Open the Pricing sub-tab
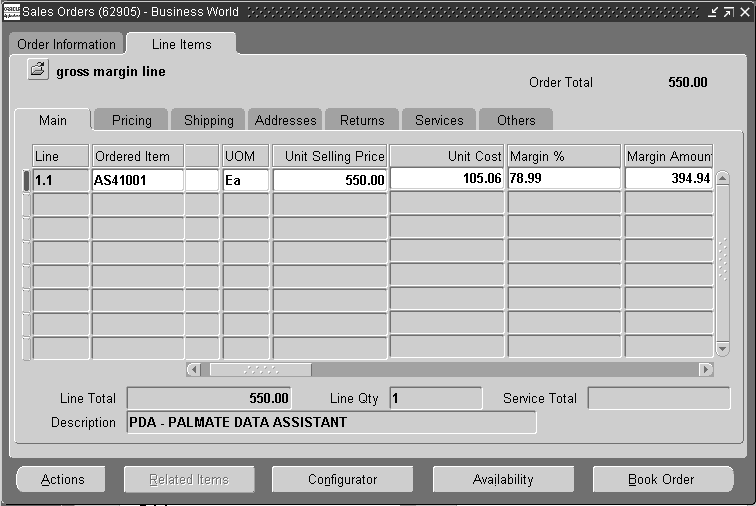The image size is (756, 506). (x=131, y=120)
